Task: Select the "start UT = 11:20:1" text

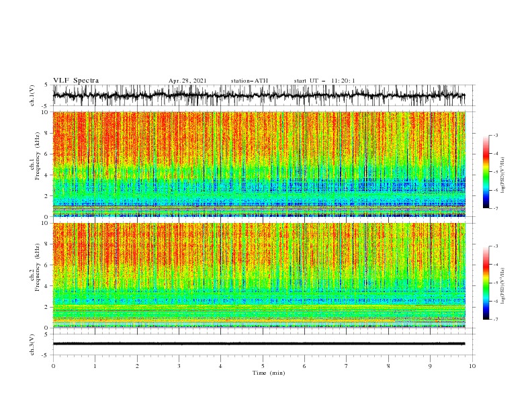Action: coord(324,81)
